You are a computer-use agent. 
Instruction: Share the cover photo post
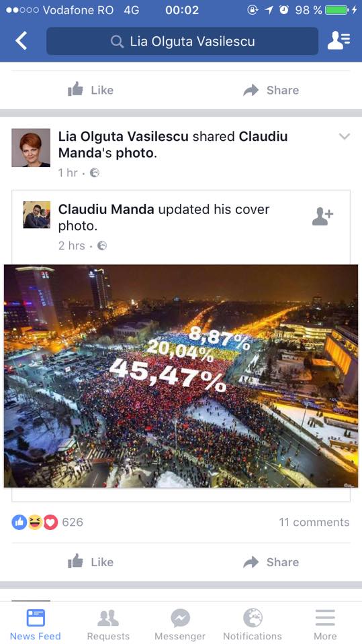pos(271,562)
